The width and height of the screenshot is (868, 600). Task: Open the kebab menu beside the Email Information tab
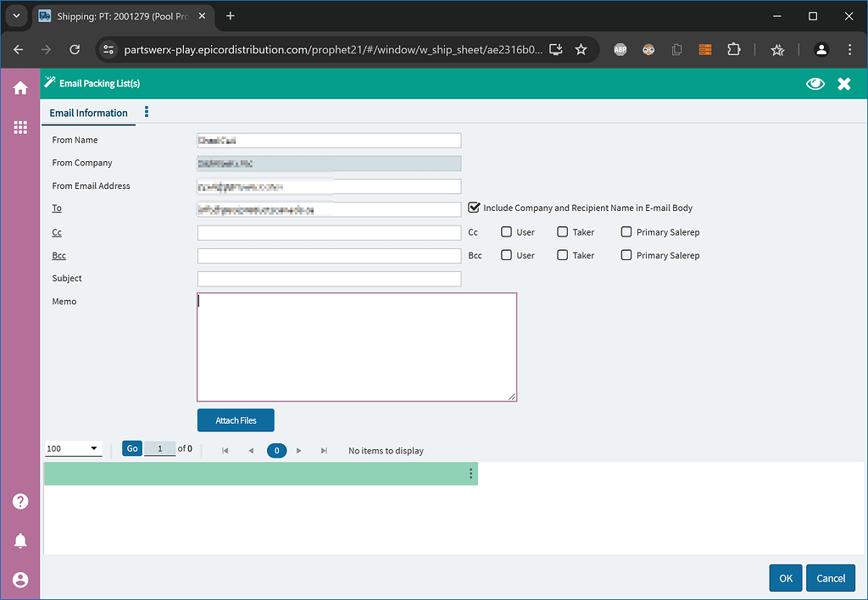[146, 111]
